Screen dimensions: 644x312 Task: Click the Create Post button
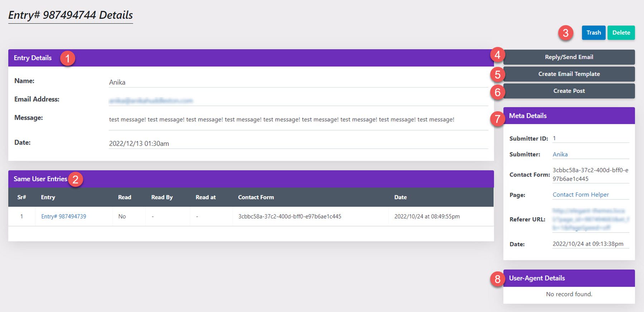tap(569, 91)
